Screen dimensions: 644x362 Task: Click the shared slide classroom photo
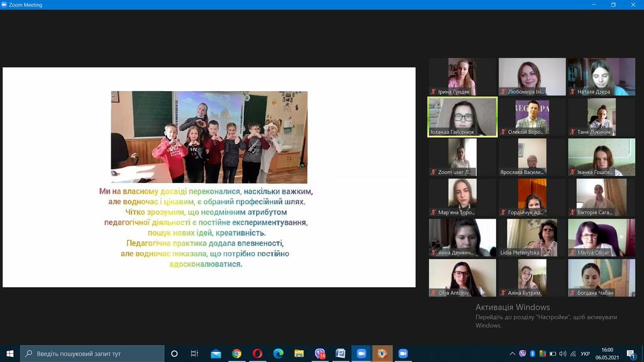[209, 137]
